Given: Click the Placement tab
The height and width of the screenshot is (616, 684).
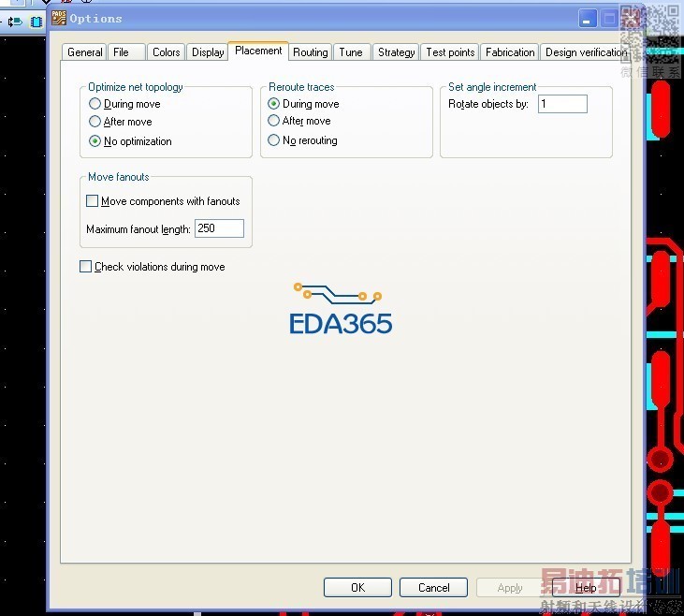Looking at the screenshot, I should (x=258, y=51).
